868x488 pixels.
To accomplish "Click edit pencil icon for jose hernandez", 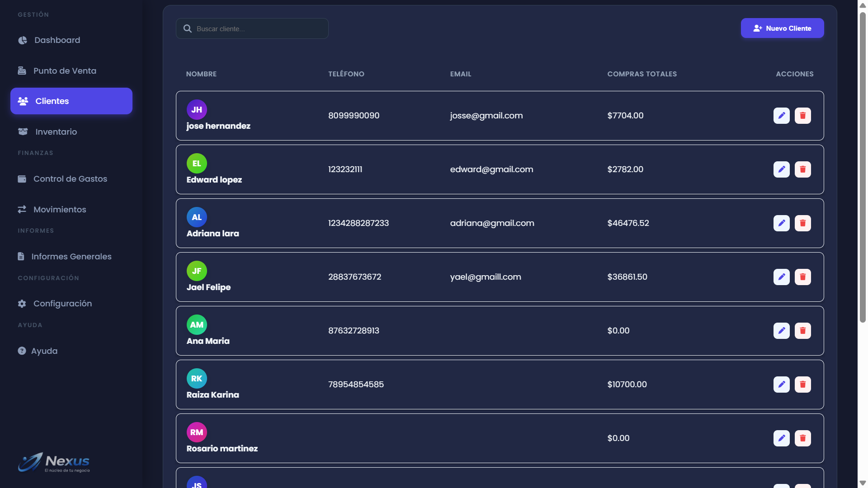I will click(781, 116).
